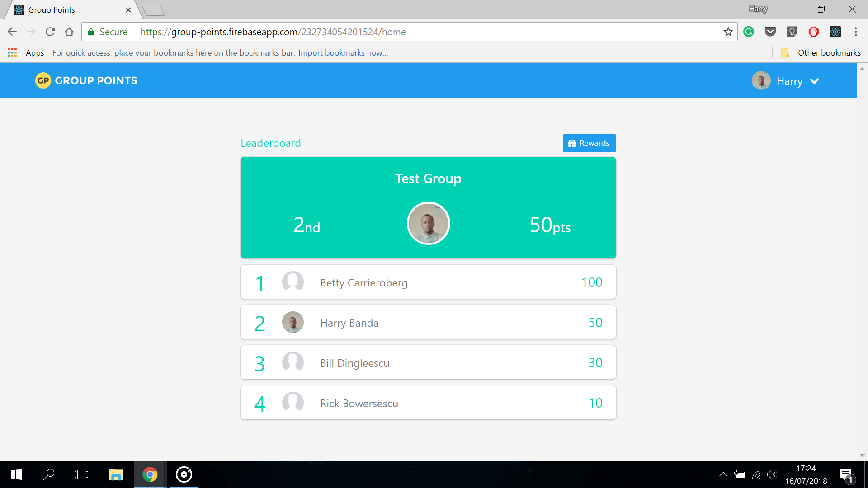Click Harry Banda's row avatar
The width and height of the screenshot is (868, 488).
tap(292, 322)
